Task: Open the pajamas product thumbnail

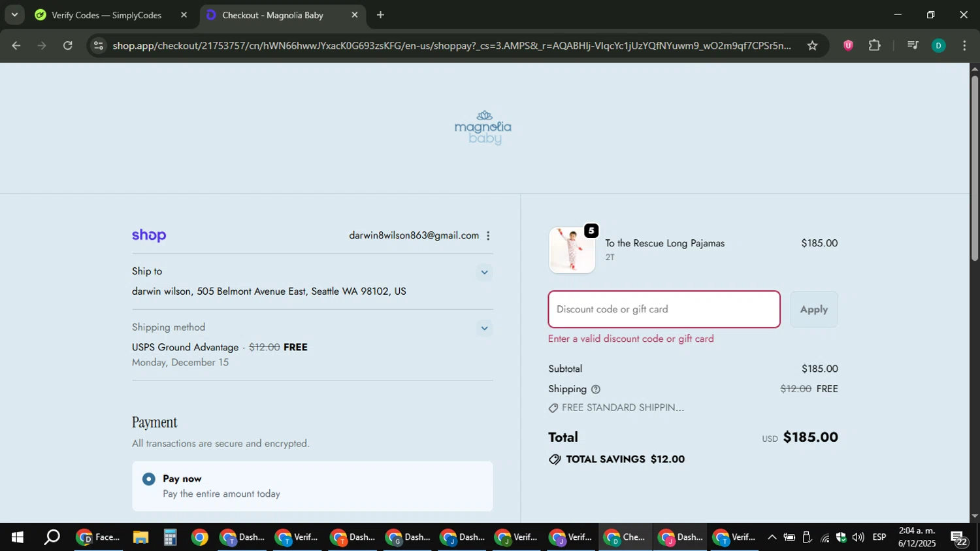Action: (x=572, y=250)
